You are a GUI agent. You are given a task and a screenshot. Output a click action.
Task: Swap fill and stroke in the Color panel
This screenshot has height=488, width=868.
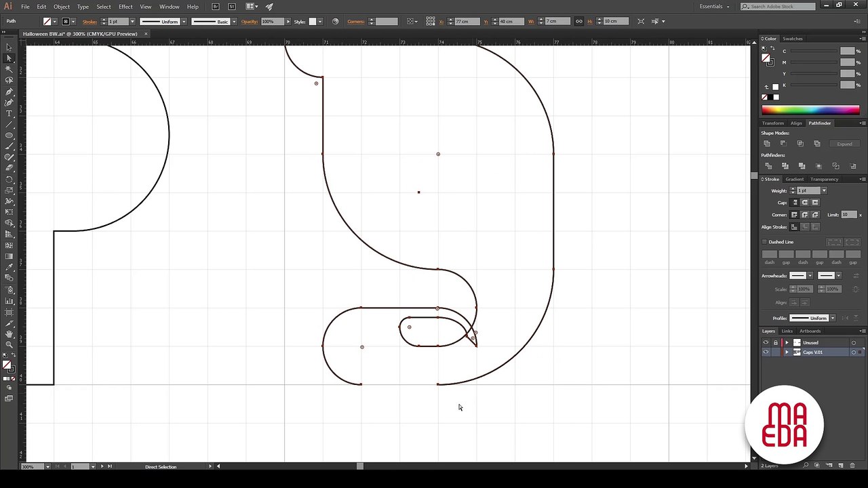(772, 49)
